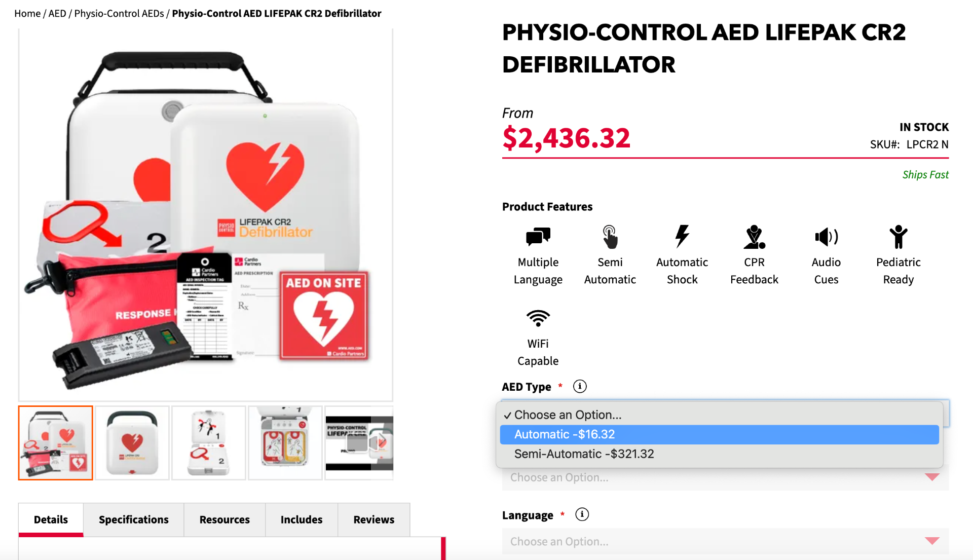The height and width of the screenshot is (560, 973).
Task: Play the product video thumbnail
Action: tap(359, 443)
